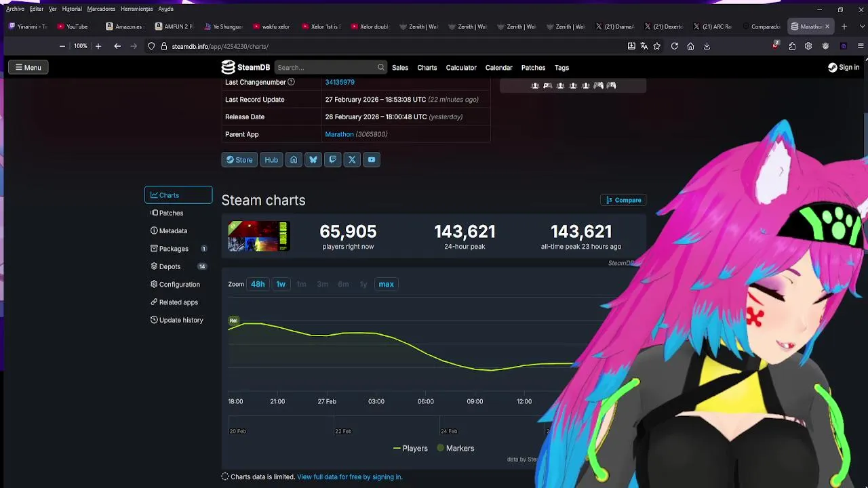
Task: Open the Patches nav item in header
Action: point(533,68)
